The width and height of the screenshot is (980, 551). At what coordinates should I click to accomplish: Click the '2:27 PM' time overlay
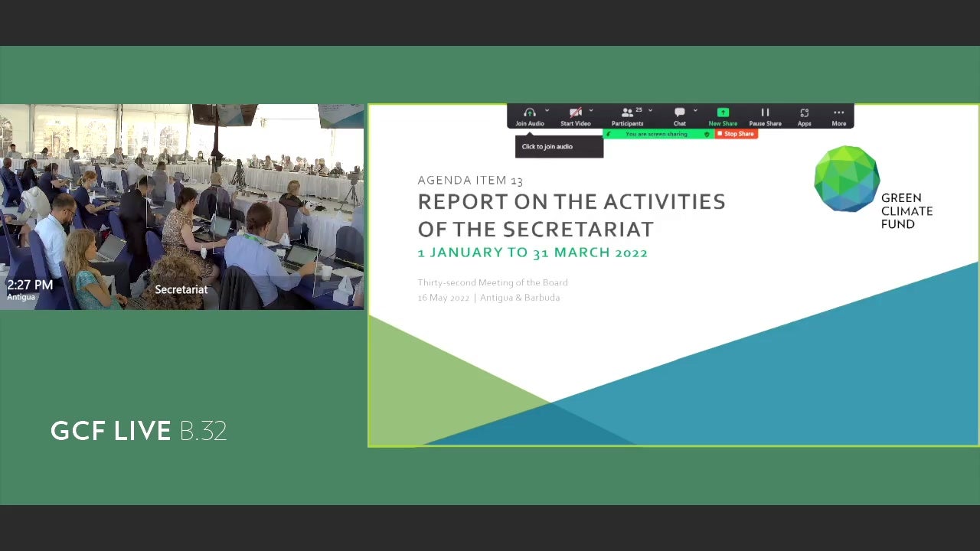pos(30,285)
